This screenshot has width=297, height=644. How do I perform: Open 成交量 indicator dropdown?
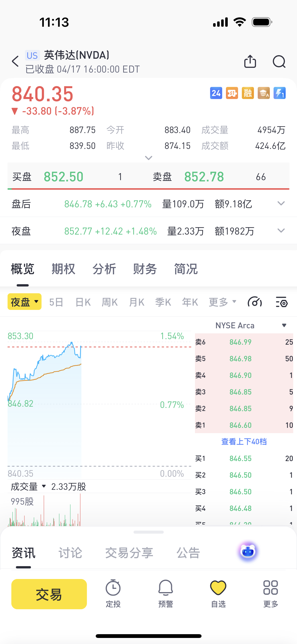28,487
